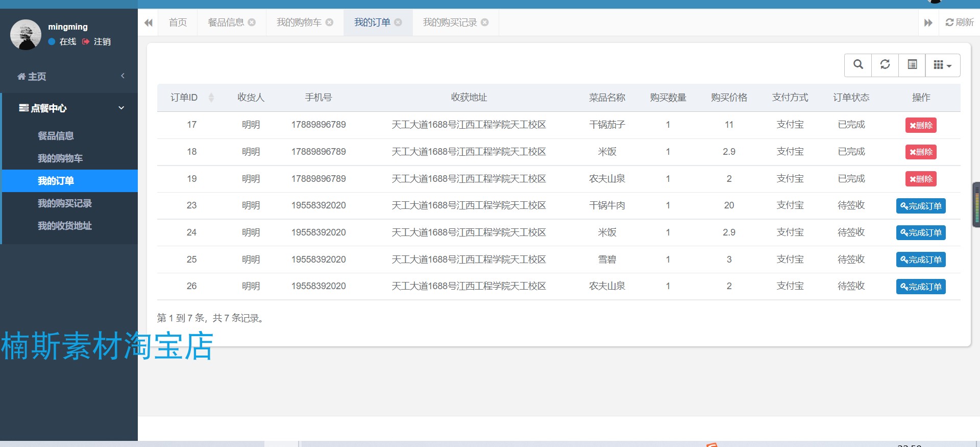Close the 我的购买记录 tab
Screen dimensions: 980x447
tap(485, 22)
